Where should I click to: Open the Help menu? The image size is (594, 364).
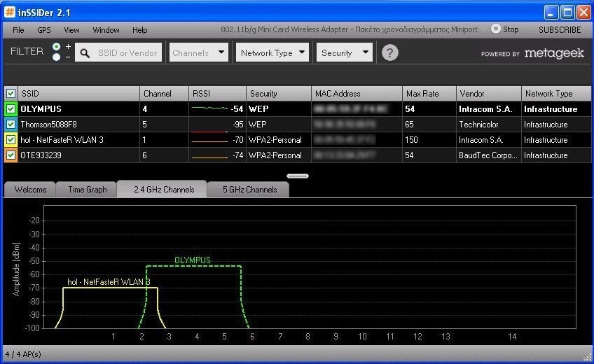140,30
